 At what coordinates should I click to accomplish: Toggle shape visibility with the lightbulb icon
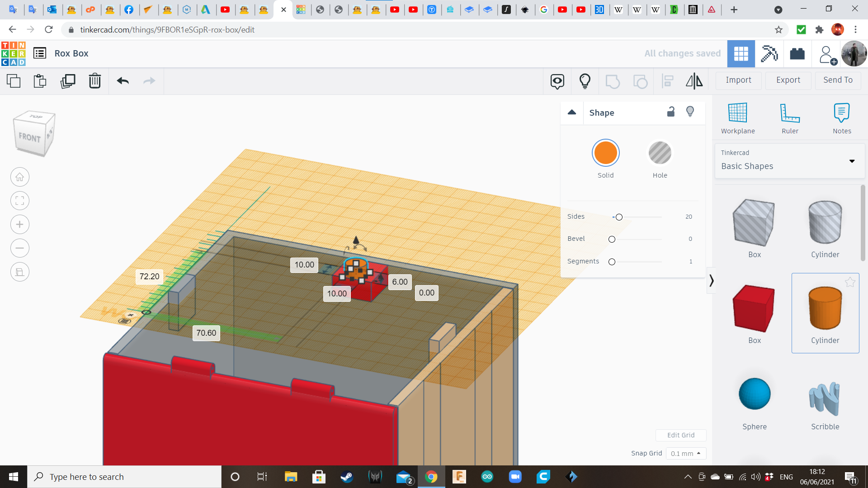pyautogui.click(x=690, y=112)
